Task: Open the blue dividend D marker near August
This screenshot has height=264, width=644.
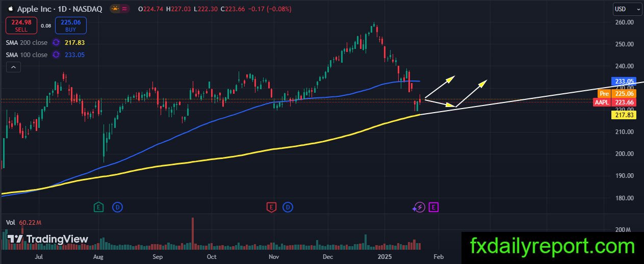Action: [x=117, y=207]
